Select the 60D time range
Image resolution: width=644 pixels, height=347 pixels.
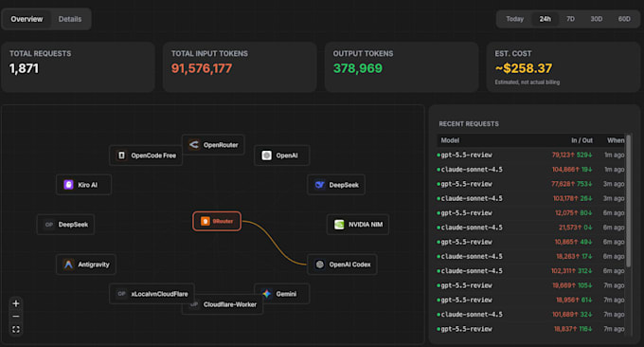click(x=624, y=19)
